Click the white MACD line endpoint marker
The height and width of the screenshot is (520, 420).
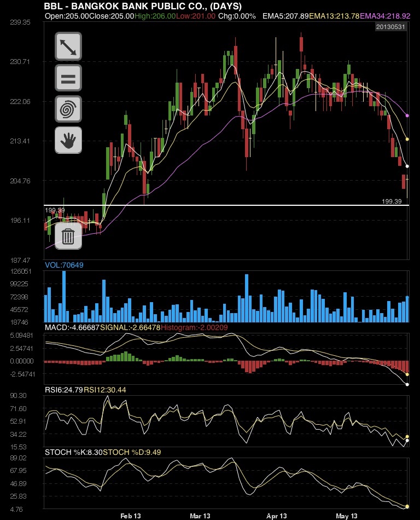click(x=407, y=384)
